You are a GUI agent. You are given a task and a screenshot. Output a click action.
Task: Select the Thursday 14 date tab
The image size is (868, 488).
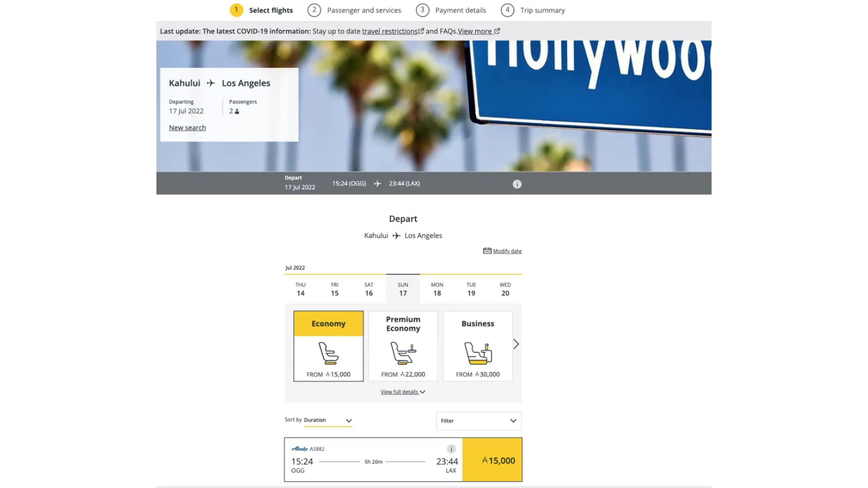pyautogui.click(x=300, y=289)
